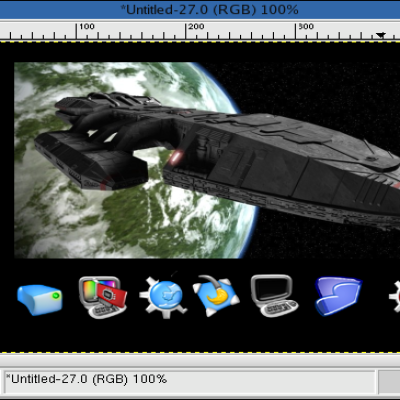Click the partially visible gear icon at right edge

coord(394,297)
